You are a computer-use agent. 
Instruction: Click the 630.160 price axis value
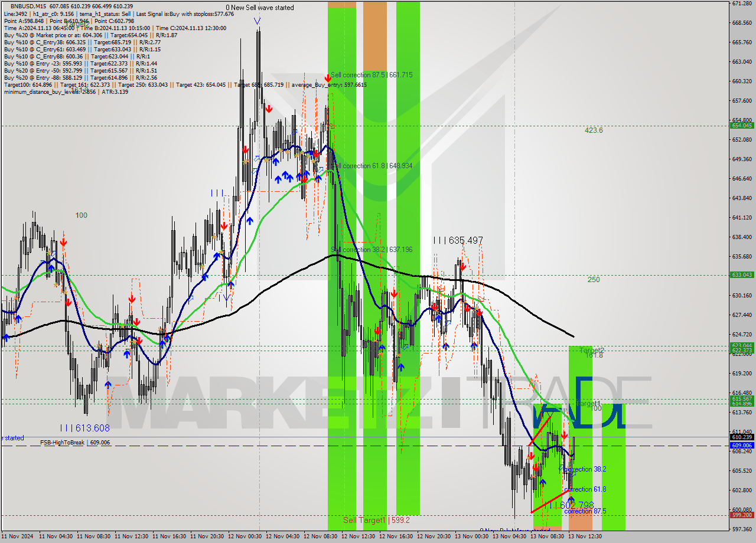pyautogui.click(x=742, y=296)
